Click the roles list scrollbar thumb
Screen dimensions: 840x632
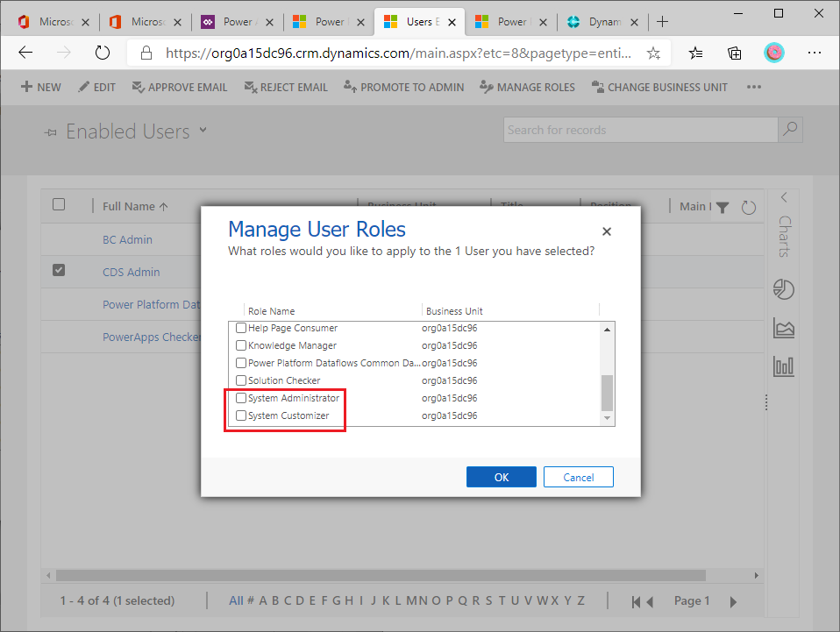(x=607, y=393)
